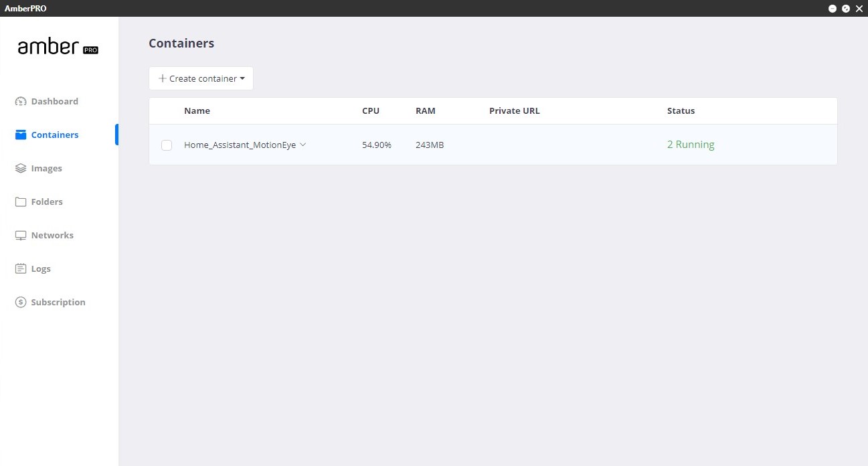Click the Status column header
The width and height of the screenshot is (868, 466).
(x=681, y=111)
